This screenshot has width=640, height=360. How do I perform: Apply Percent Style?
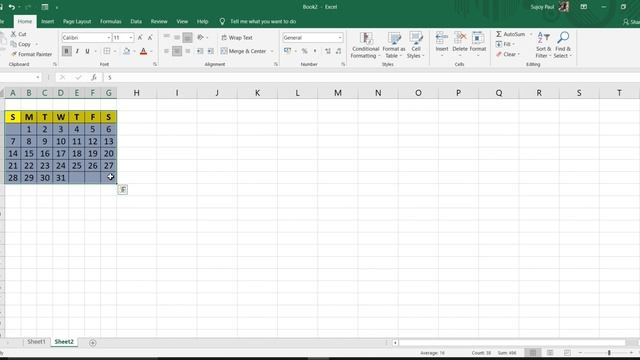pos(304,51)
